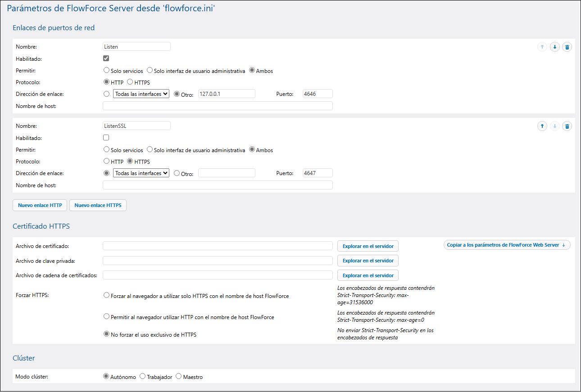Click Copiar a los parámetros de FlowForce Web Server

(x=507, y=245)
